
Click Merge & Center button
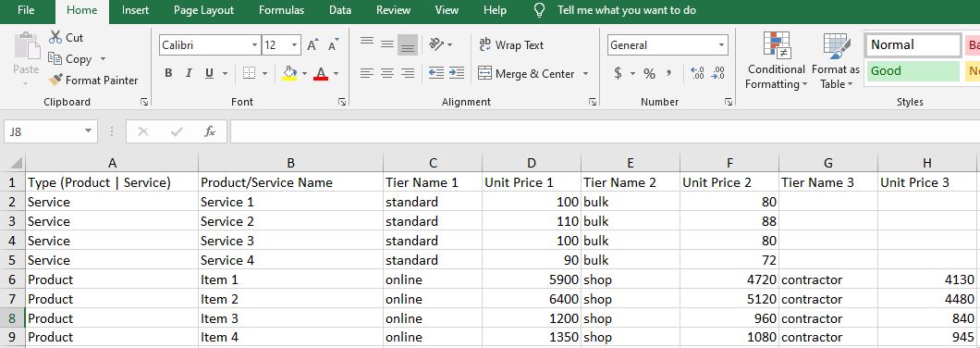(526, 74)
